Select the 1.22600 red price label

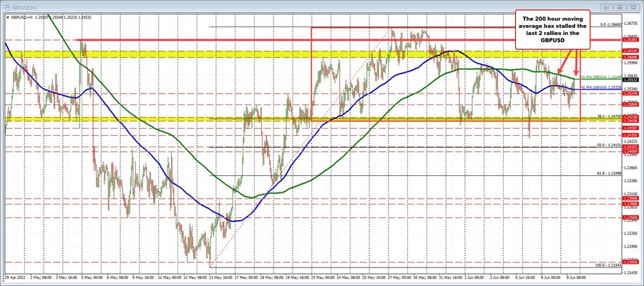[x=631, y=217]
